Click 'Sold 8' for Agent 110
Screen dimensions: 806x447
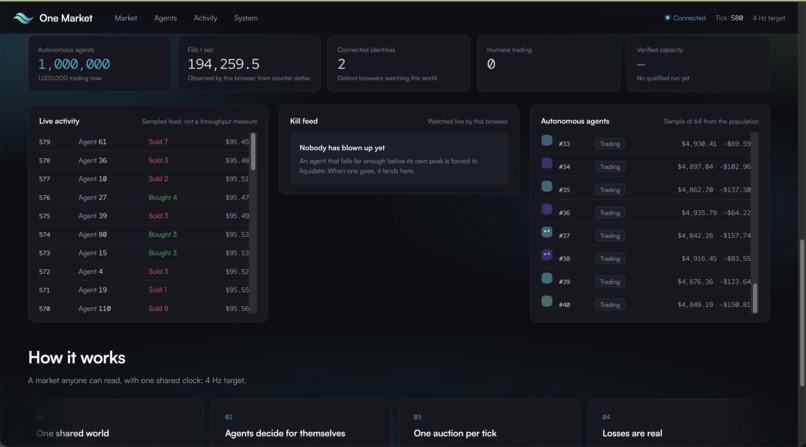(158, 308)
